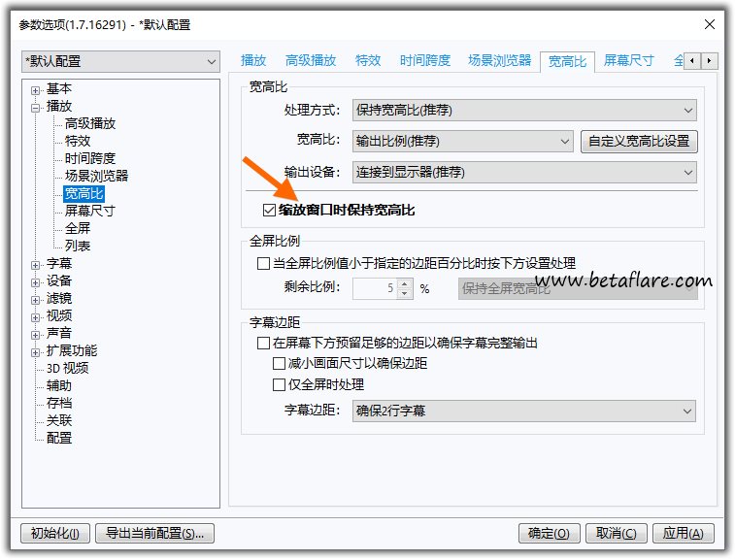Screen dimensions: 735x560
Task: Enable 当全屏比例值小于指定的边距百分比 checkbox
Action: (263, 263)
